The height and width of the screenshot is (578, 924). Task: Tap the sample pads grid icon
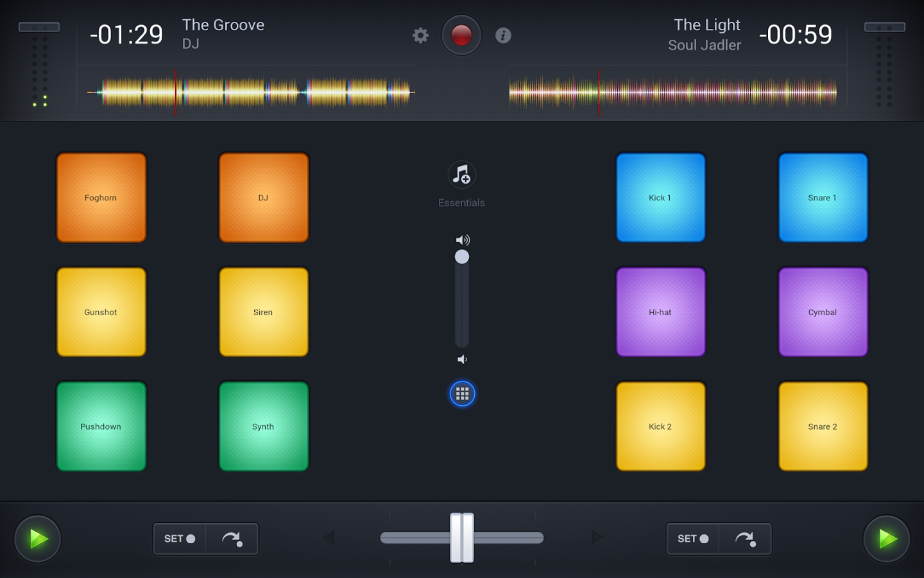(462, 394)
